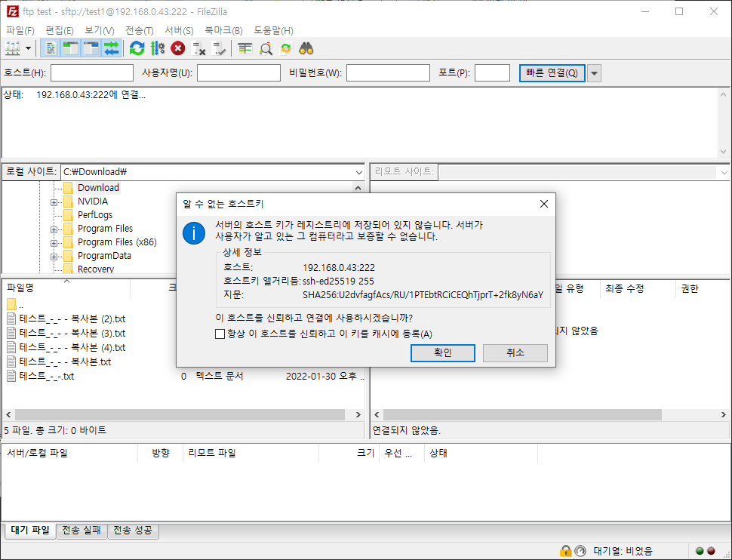
Task: Check 항상 이 호스트를 신뢰 checkbox
Action: [x=220, y=334]
